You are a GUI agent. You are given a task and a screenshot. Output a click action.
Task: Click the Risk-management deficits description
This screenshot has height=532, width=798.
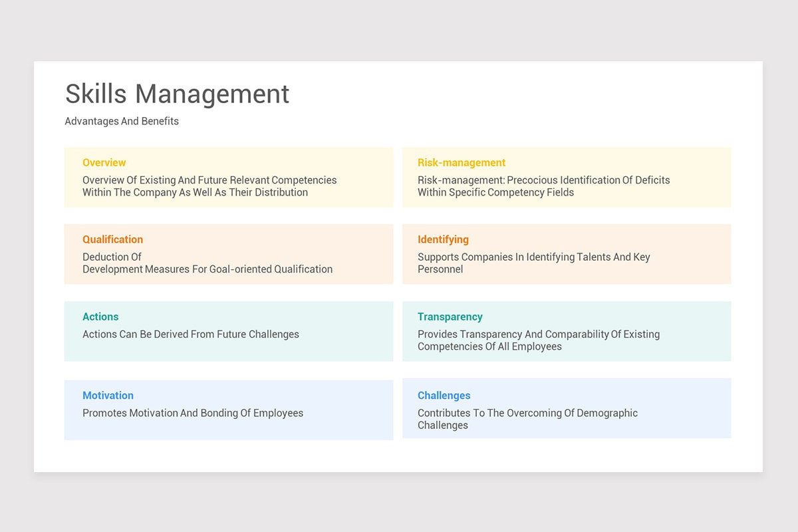(x=543, y=186)
